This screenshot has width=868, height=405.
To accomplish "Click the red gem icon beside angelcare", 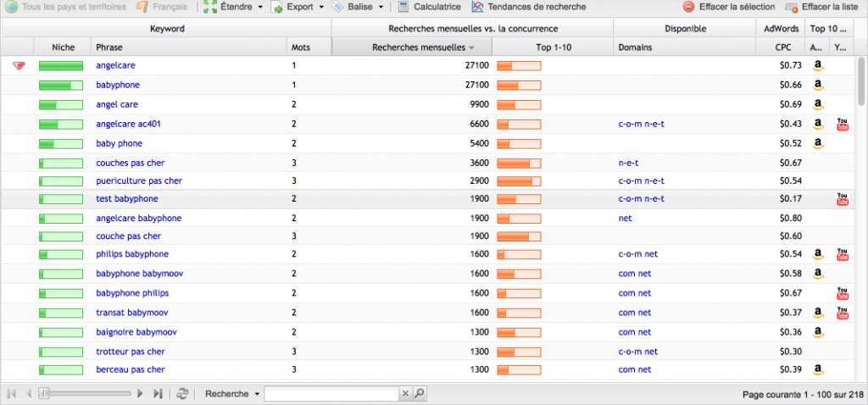I will 19,66.
